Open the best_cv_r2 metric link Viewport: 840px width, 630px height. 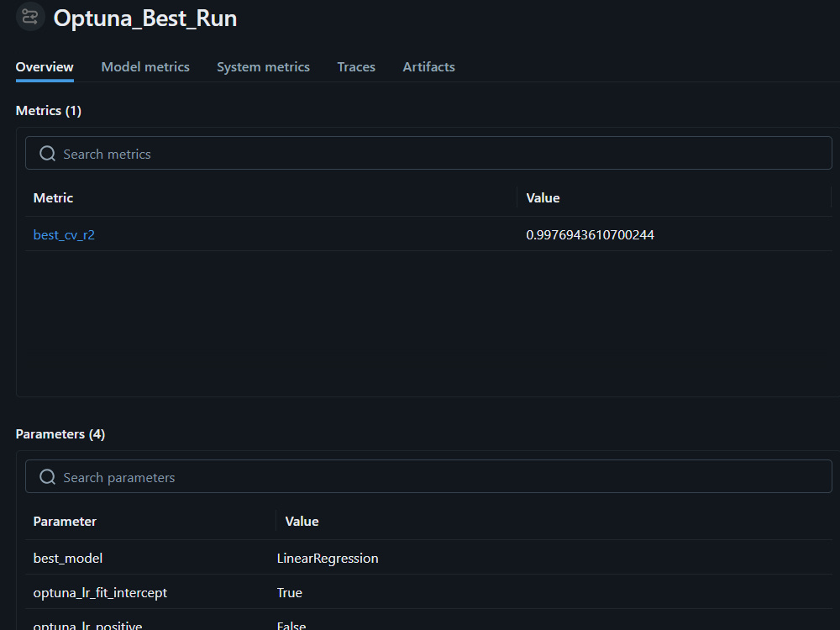(x=64, y=234)
